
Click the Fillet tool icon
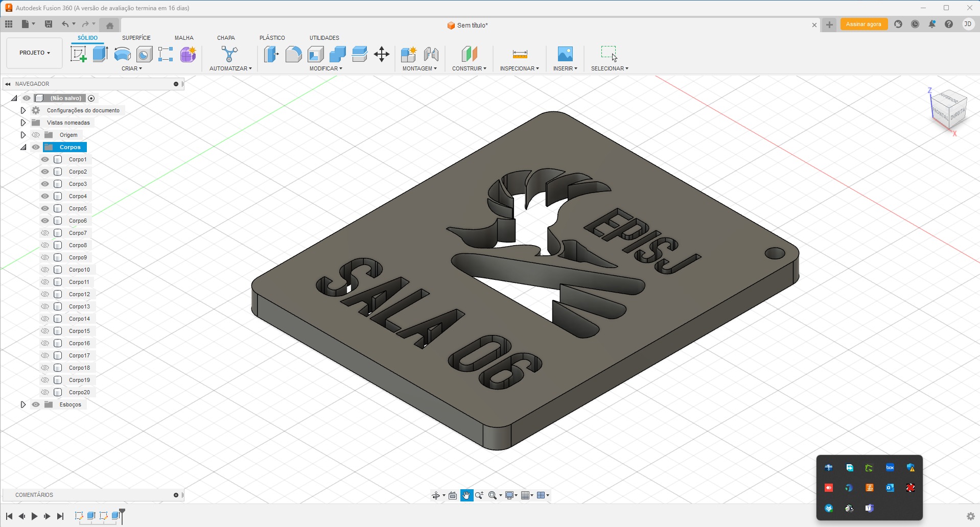coord(293,54)
